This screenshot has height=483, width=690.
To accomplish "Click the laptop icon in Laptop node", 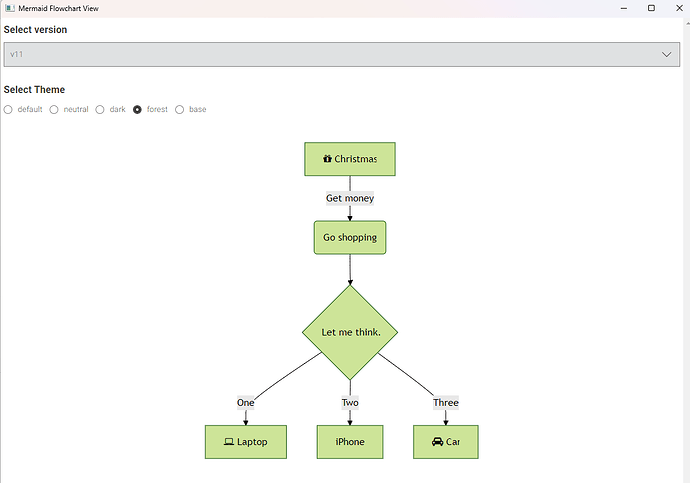I will pos(228,442).
